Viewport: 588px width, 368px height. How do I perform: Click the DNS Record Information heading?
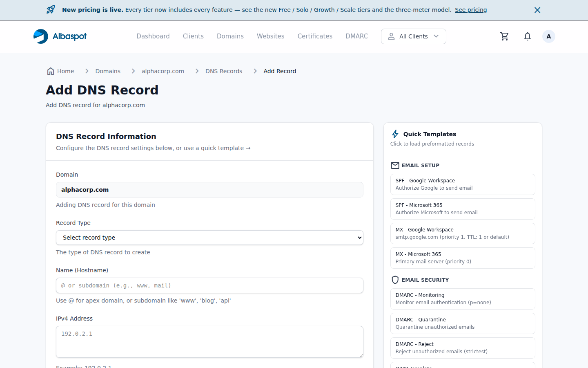(x=106, y=137)
